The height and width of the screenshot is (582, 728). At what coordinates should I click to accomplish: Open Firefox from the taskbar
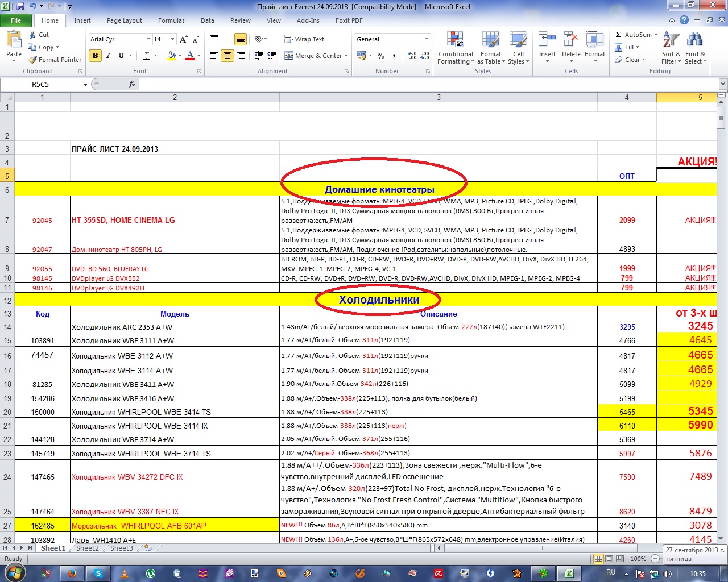[x=72, y=573]
